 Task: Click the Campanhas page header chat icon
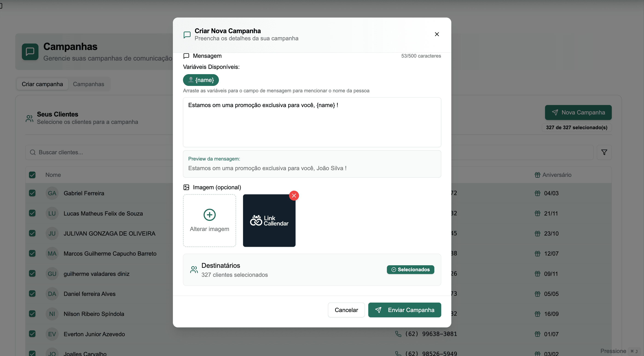point(30,52)
